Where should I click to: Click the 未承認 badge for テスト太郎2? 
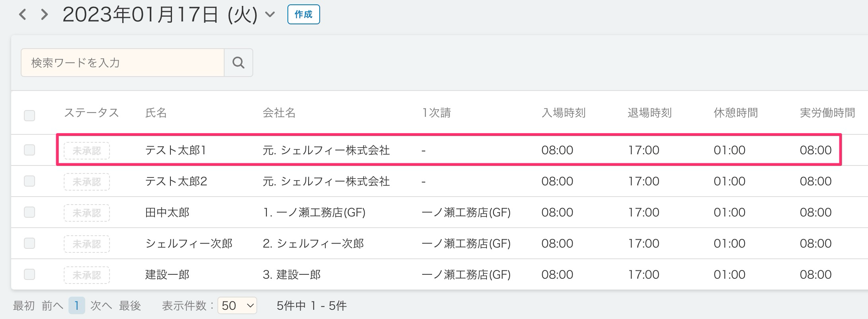pos(87,182)
